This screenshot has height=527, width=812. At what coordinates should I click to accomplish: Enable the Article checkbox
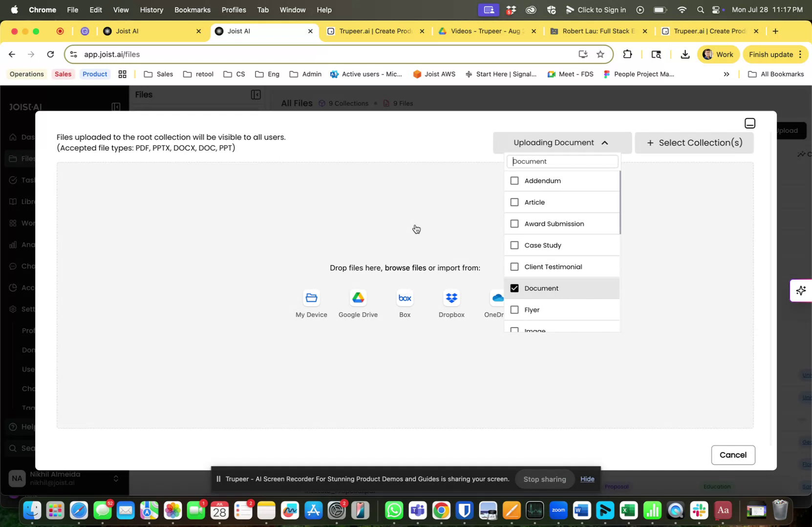pos(514,202)
